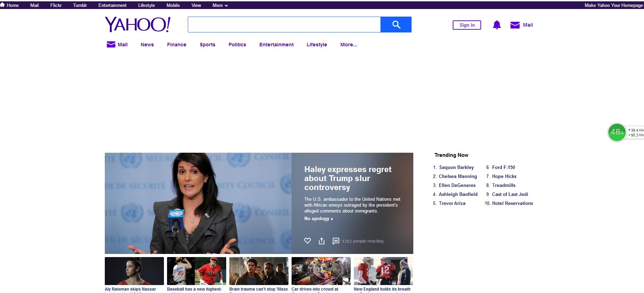Viewport: 644px width, 293px height.
Task: Open Lifestyle in the main navigation
Action: 317,45
